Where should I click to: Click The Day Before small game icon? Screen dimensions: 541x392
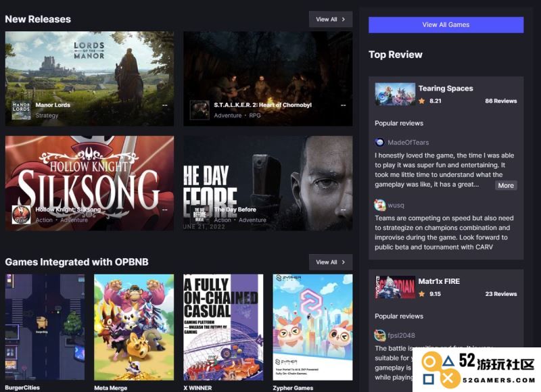199,215
